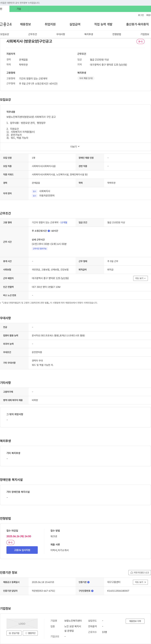Viewport: 151px width, 644px height.
Task: Click the 이력서,자기소개서 required documents text
Action: click(x=59, y=550)
